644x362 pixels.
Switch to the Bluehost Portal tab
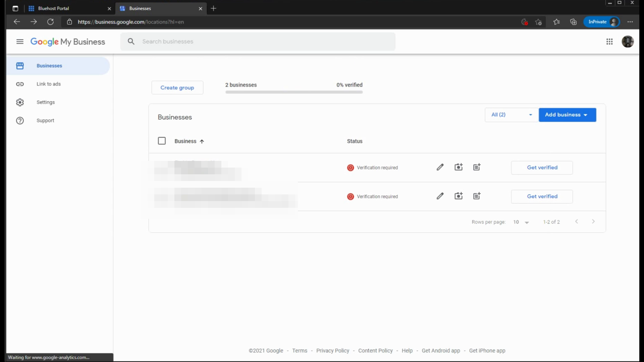point(54,8)
